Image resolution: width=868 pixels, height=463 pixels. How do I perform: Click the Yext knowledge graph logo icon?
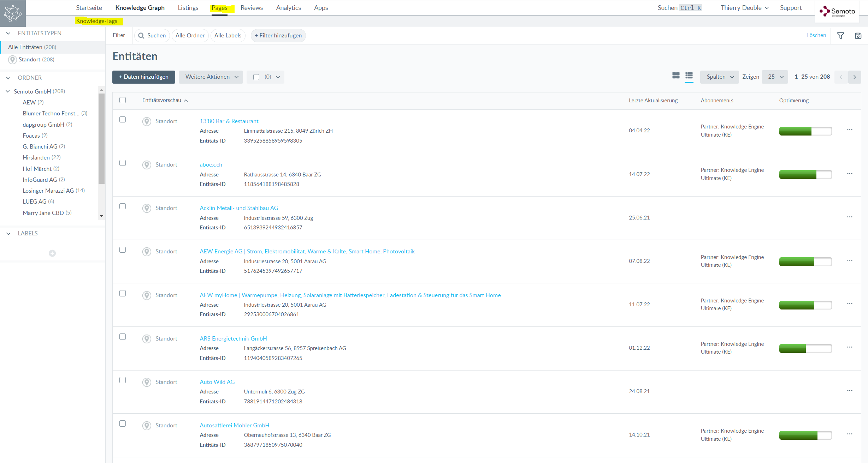(13, 13)
